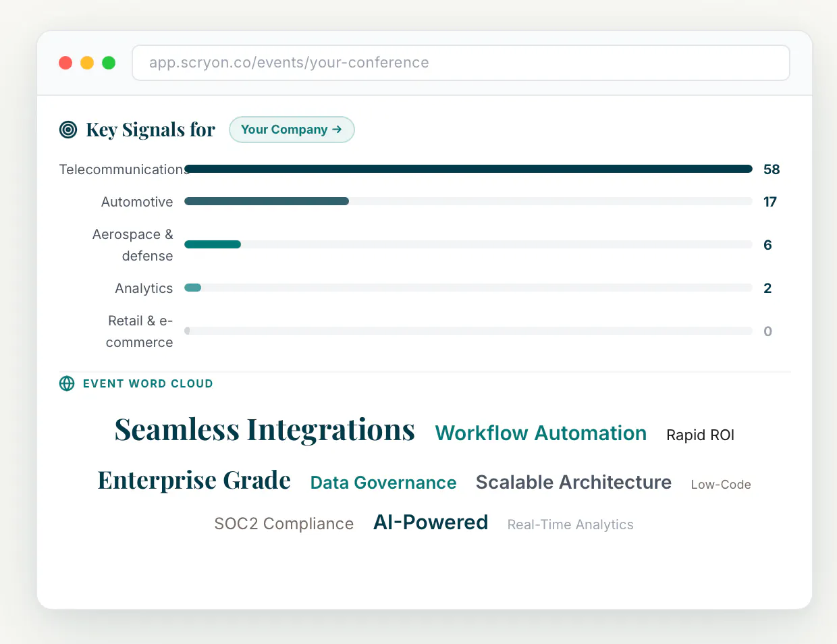
Task: Click the red close window dot
Action: coord(65,63)
